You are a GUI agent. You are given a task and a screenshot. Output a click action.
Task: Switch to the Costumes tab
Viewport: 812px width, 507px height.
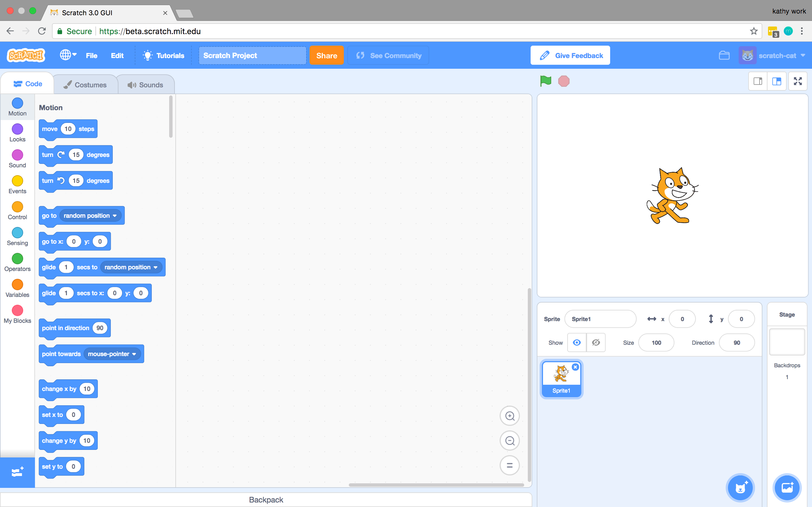85,85
